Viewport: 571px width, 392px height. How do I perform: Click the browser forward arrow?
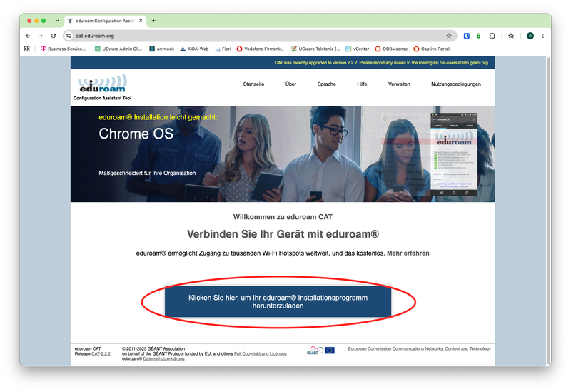41,36
